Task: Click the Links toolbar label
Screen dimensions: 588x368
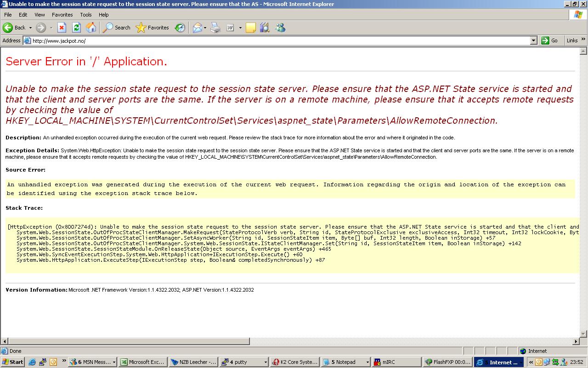Action: pyautogui.click(x=572, y=40)
